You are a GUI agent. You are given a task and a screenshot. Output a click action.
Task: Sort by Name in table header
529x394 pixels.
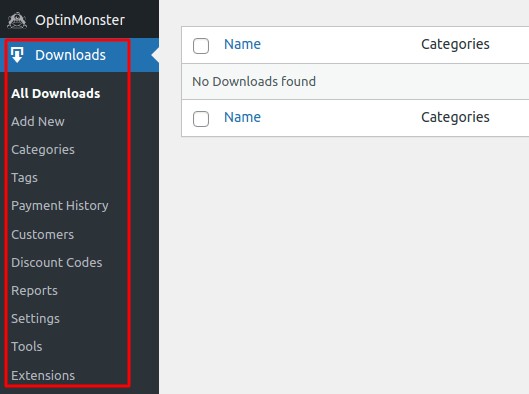tap(242, 44)
